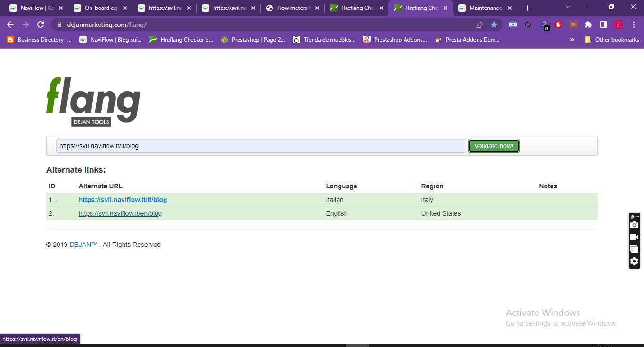
Task: Click the gallery icon in the floating recorder panel
Action: pos(634,249)
